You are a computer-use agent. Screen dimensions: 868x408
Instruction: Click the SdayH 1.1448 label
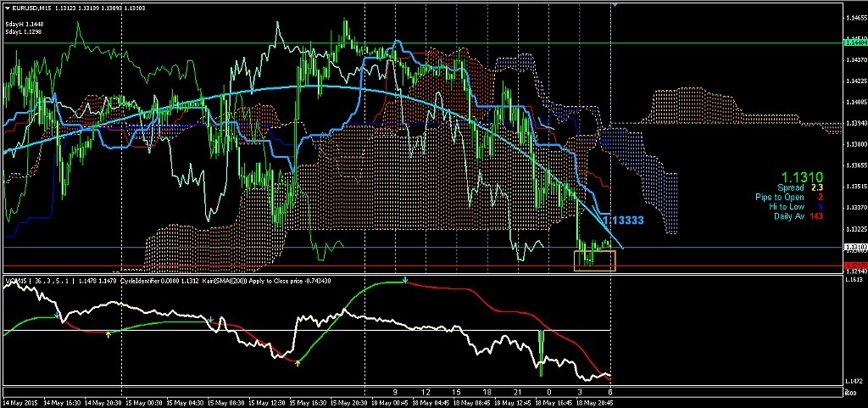click(x=25, y=25)
